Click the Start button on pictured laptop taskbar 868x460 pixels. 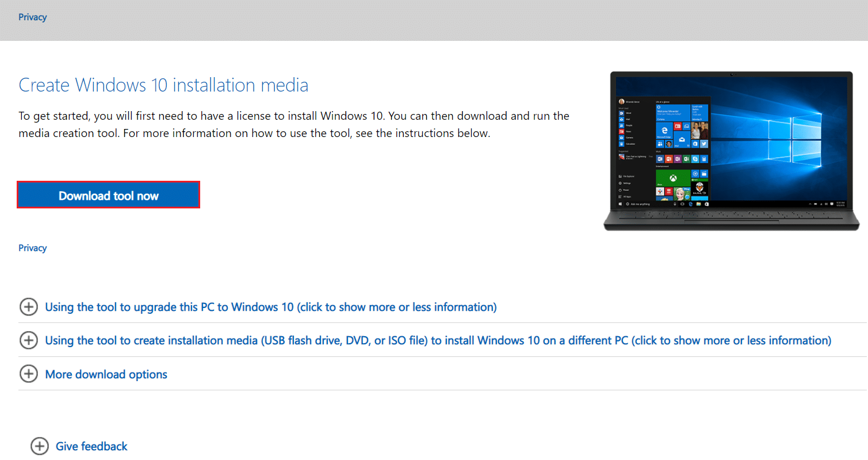[x=619, y=204]
